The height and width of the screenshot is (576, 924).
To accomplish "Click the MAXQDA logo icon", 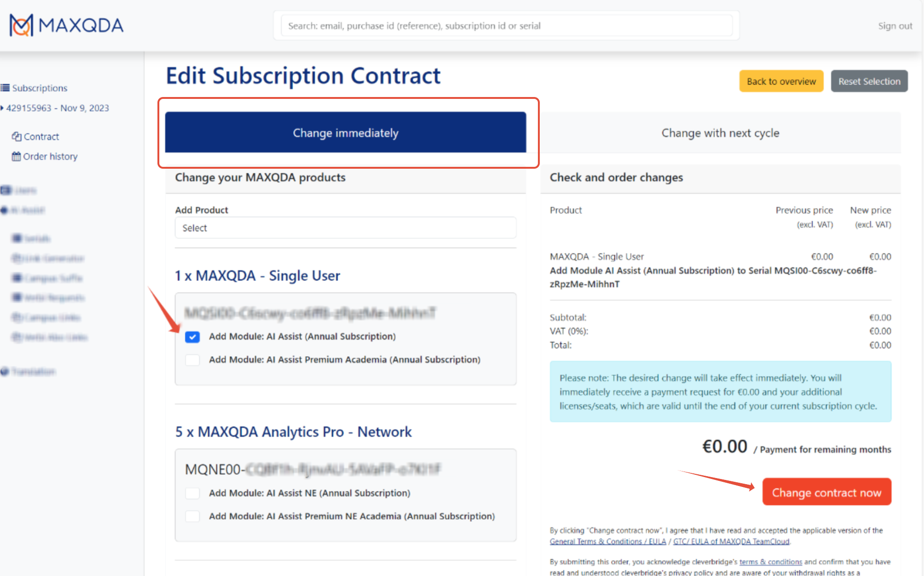I will point(22,25).
